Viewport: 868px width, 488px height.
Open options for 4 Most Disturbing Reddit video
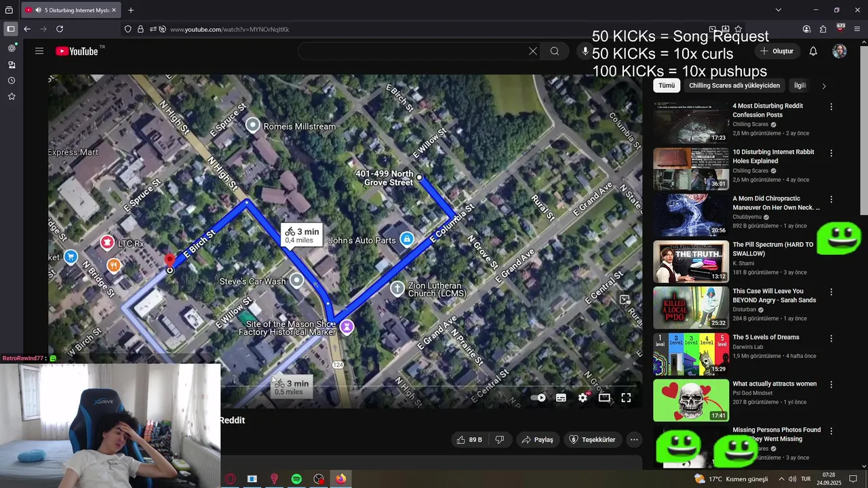click(831, 106)
